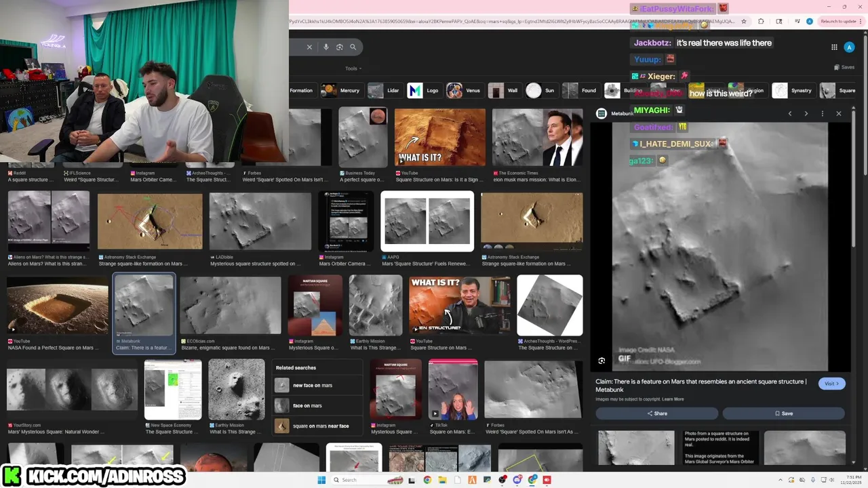Screen dimensions: 868x488
Task: Open the ArcheoThoughts rotated square thumbnail
Action: point(550,306)
